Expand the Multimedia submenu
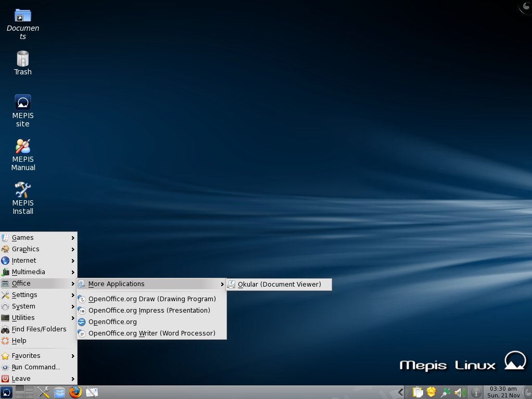The height and width of the screenshot is (399, 532). tap(39, 272)
